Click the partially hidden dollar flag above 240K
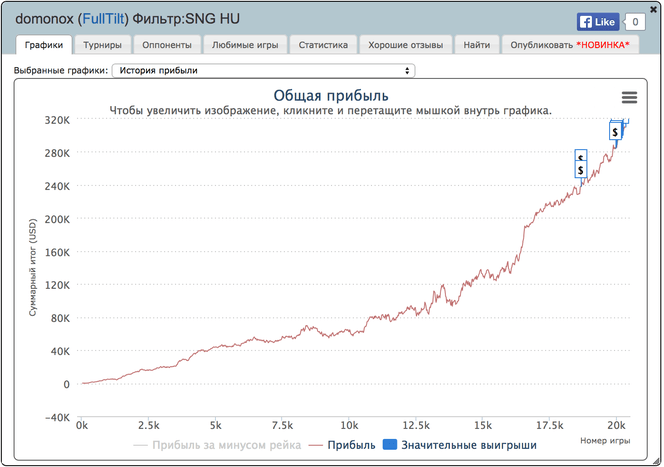This screenshot has height=467, width=664. (x=581, y=155)
